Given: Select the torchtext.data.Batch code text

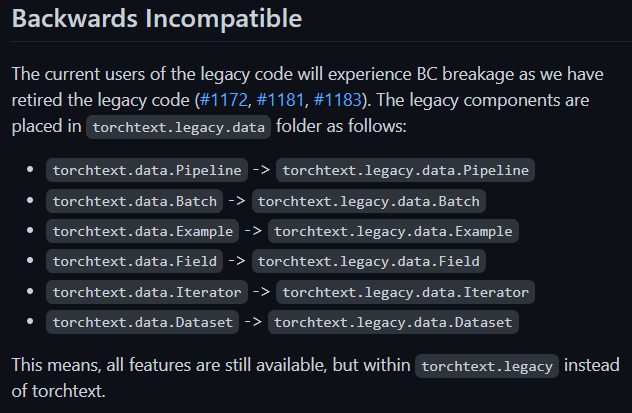Looking at the screenshot, I should (x=133, y=201).
